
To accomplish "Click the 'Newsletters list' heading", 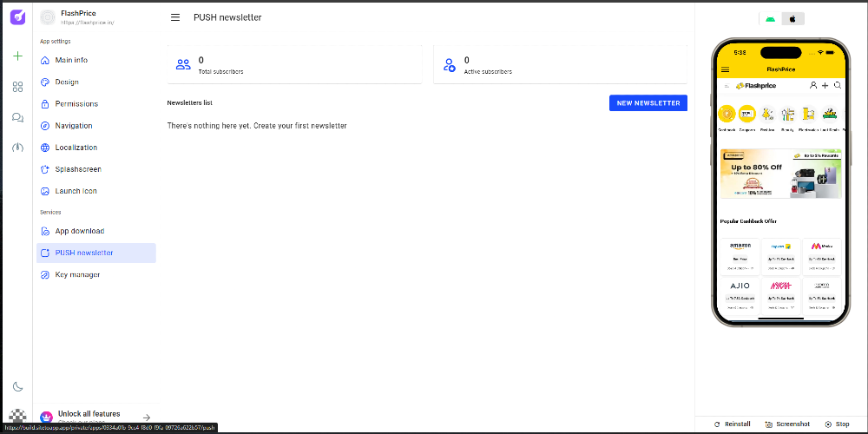I will [x=190, y=103].
